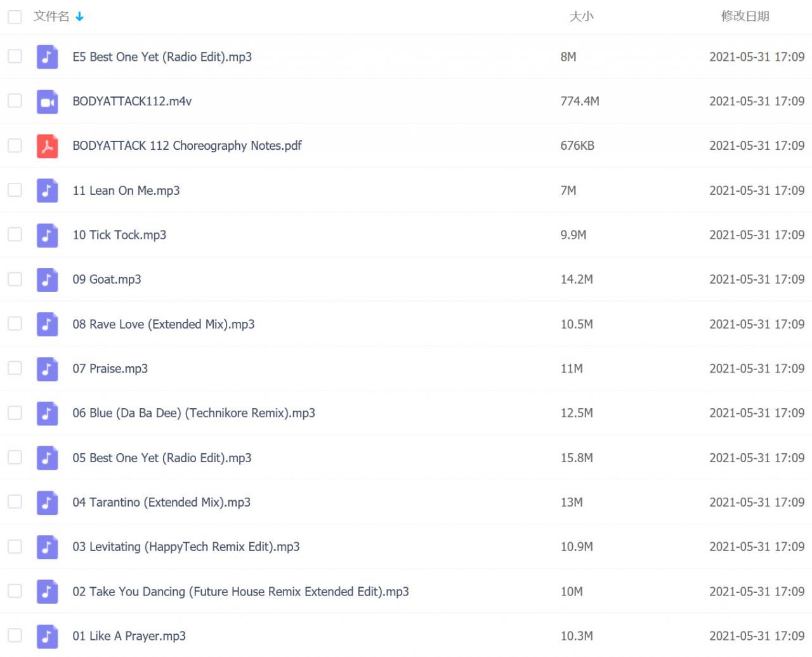The width and height of the screenshot is (812, 657).
Task: Open 03 Levitating (HappyTech Remix Edit).mp3
Action: point(186,547)
